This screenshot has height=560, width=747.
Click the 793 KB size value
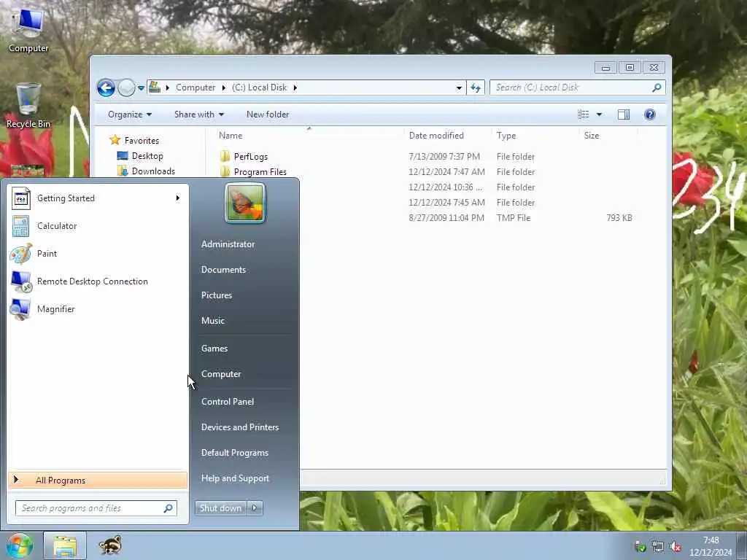tap(619, 217)
